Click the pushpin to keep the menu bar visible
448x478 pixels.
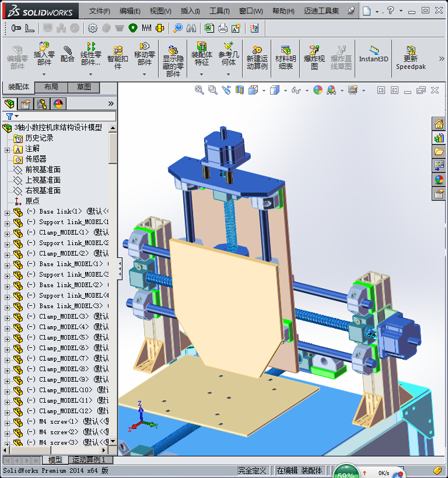click(x=351, y=11)
